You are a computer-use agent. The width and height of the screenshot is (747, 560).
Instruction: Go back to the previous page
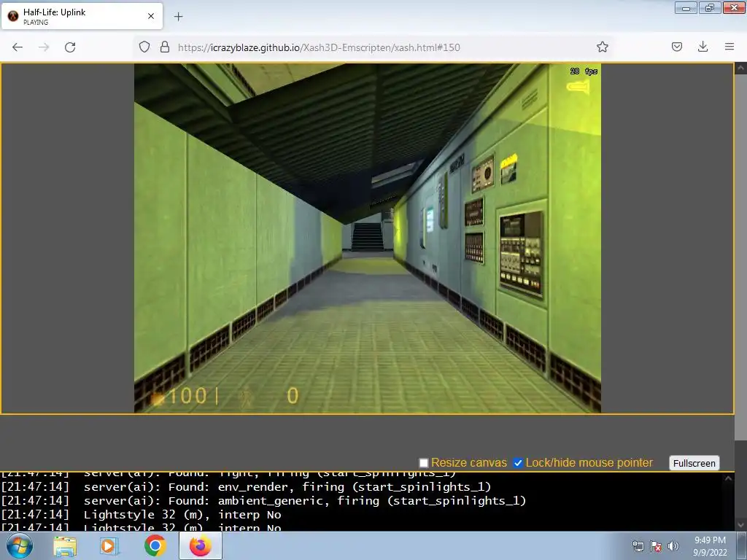pos(18,47)
